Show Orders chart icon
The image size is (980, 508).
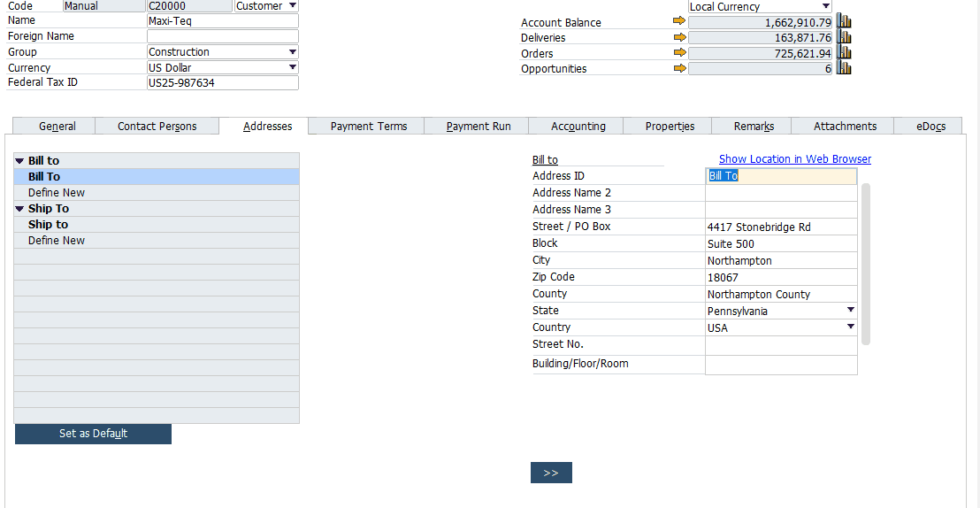tap(844, 52)
